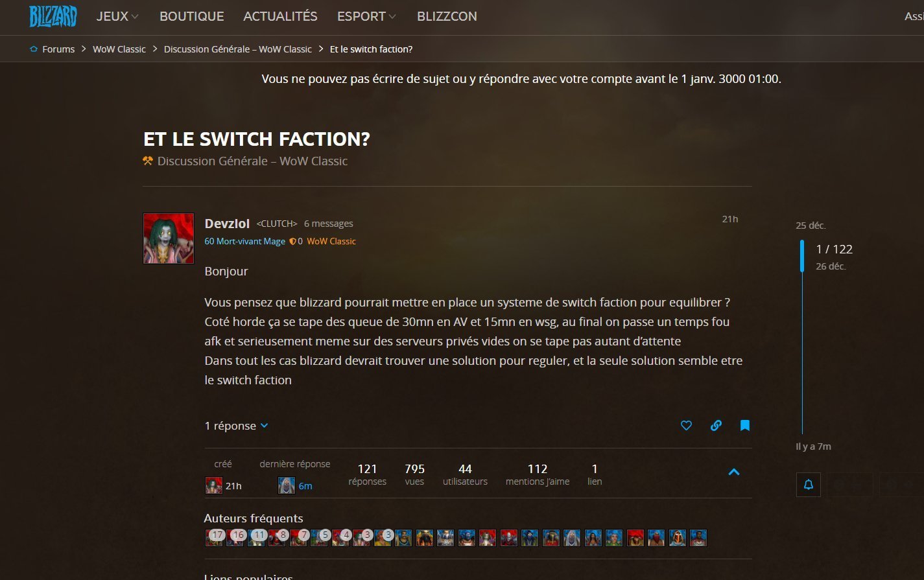This screenshot has height=580, width=924.
Task: Click the creator avatar beside 21h
Action: tap(214, 485)
